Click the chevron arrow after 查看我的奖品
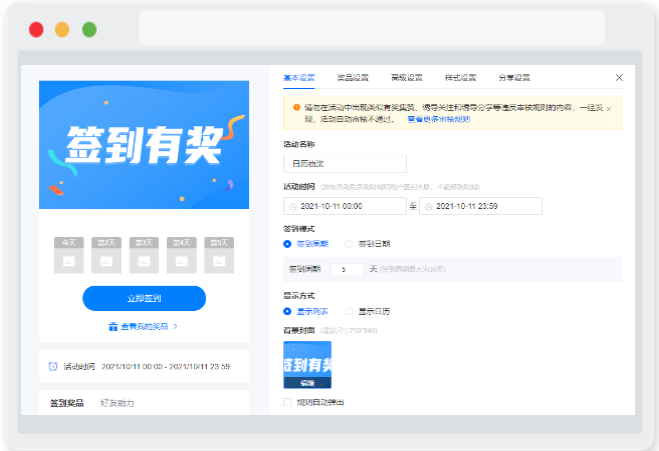 tap(175, 326)
